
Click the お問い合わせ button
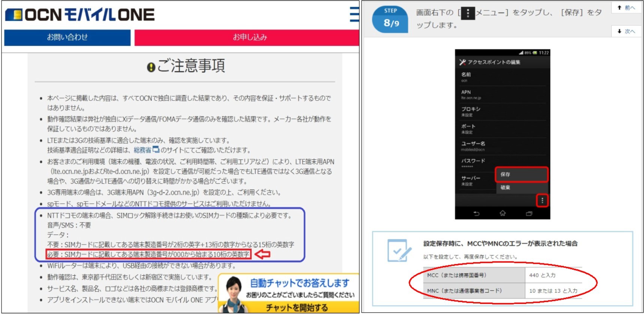(x=67, y=38)
